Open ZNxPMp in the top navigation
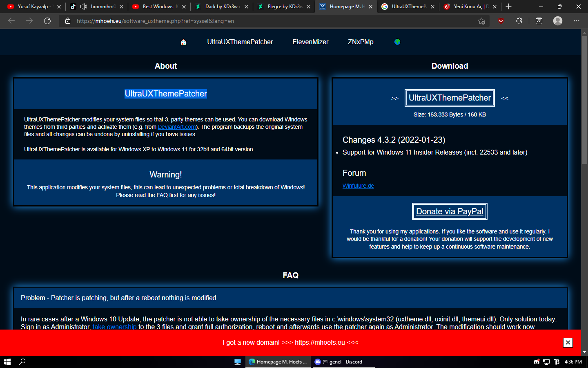Screen dimensions: 588x368 (361, 42)
